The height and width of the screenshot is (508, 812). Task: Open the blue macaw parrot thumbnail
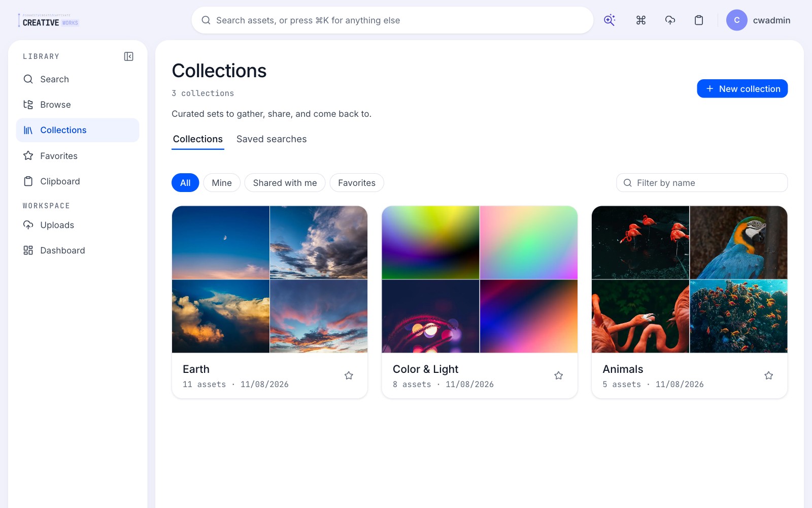(739, 242)
